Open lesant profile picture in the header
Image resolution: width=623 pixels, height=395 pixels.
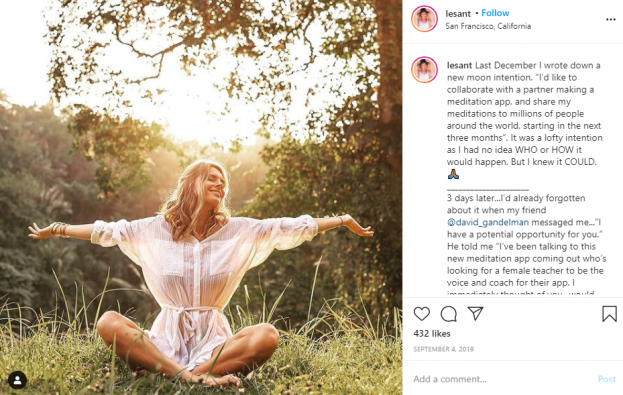pos(424,19)
